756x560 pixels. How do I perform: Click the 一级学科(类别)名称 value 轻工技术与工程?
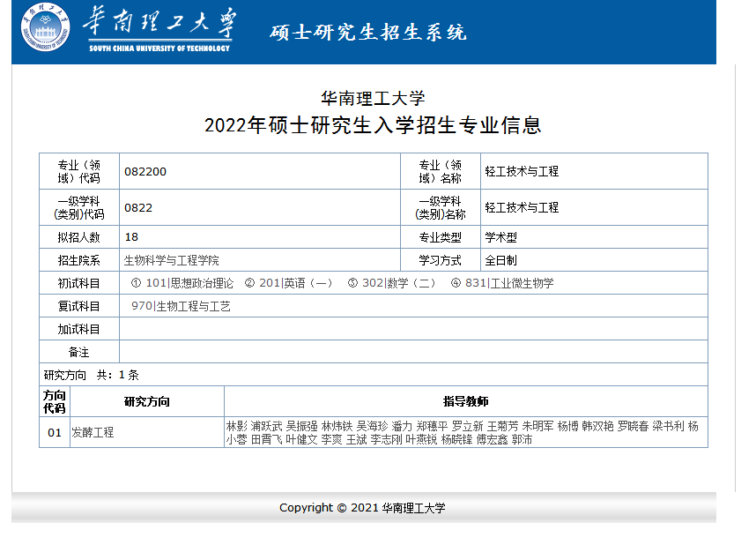[x=522, y=207]
